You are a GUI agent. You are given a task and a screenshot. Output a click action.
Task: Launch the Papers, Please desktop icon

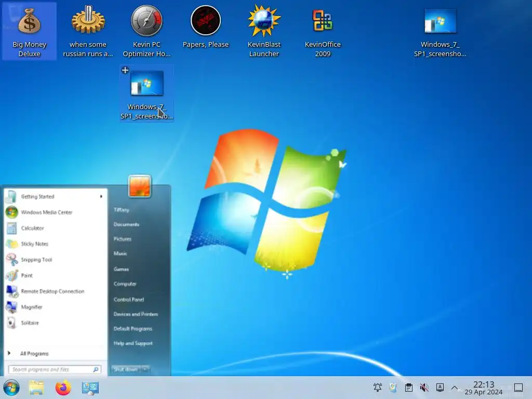[x=205, y=27]
